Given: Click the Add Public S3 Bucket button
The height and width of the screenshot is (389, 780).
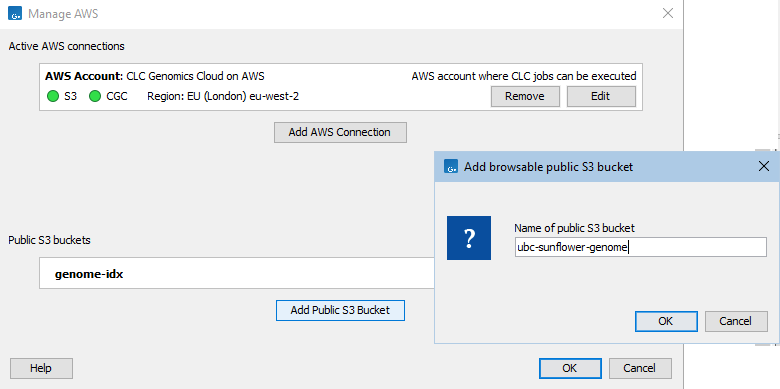Looking at the screenshot, I should coord(340,310).
